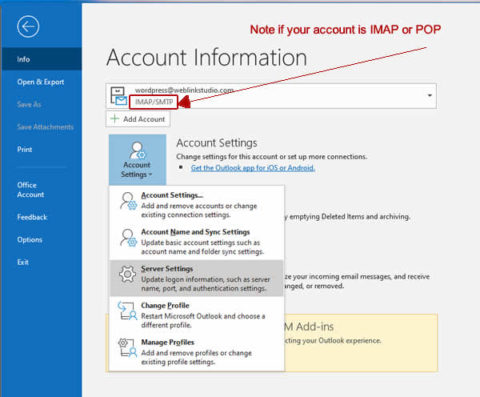This screenshot has width=480, height=397.
Task: Click the mail account envelope icon
Action: pos(118,96)
